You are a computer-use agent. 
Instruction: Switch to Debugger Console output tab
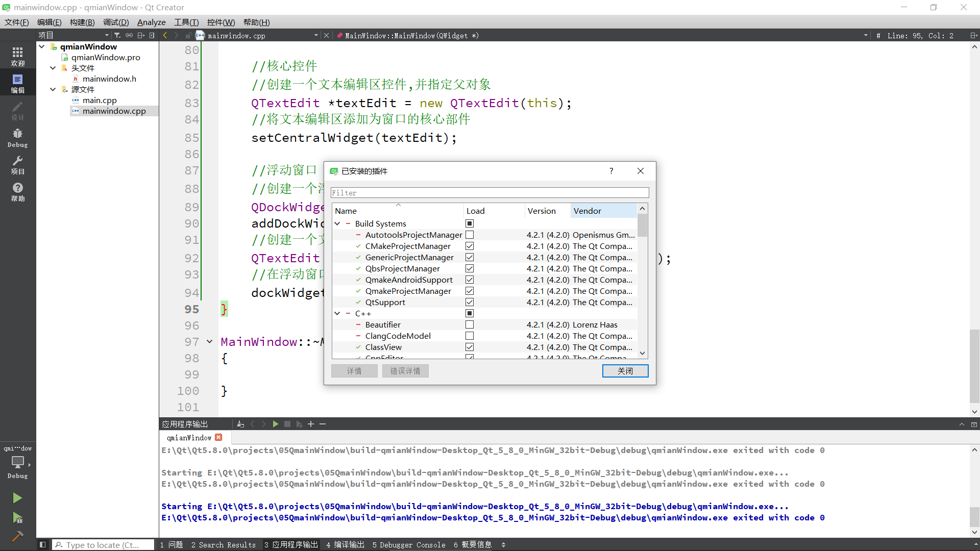pyautogui.click(x=408, y=545)
